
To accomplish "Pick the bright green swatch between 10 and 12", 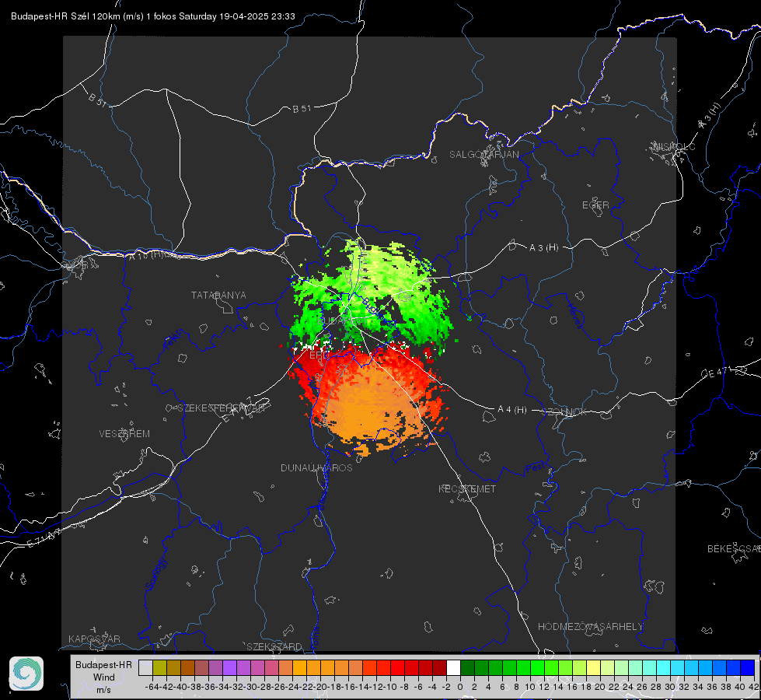I will click(x=537, y=667).
